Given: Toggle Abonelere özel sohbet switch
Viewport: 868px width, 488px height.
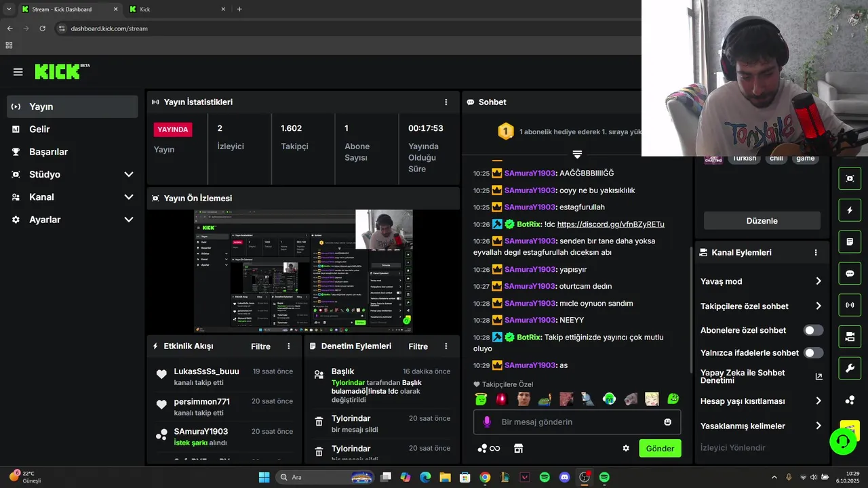Looking at the screenshot, I should (813, 331).
